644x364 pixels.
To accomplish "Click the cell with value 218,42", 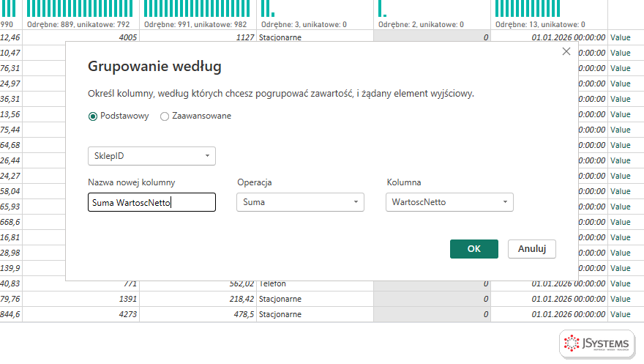I will 198,299.
